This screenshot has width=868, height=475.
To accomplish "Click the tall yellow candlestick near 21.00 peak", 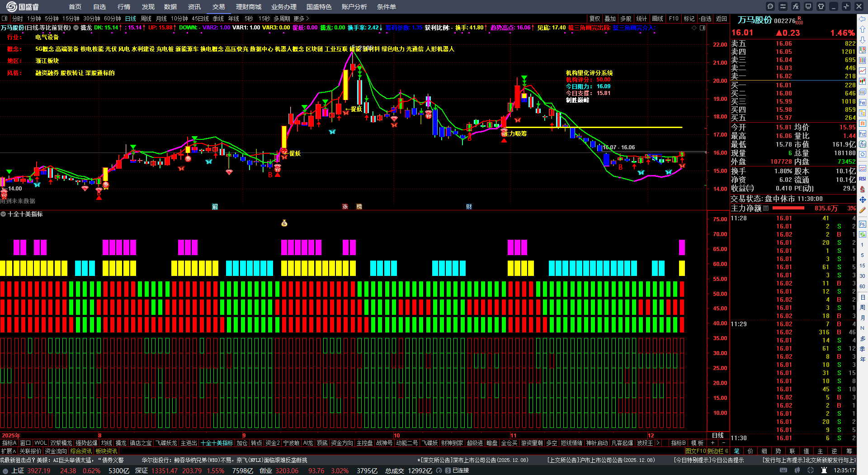I will pos(346,85).
